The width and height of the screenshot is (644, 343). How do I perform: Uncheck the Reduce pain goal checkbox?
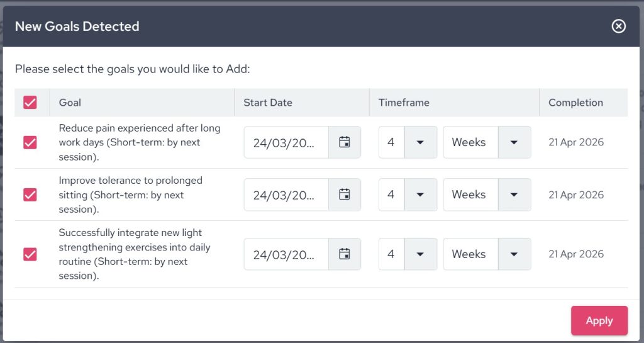(x=30, y=142)
